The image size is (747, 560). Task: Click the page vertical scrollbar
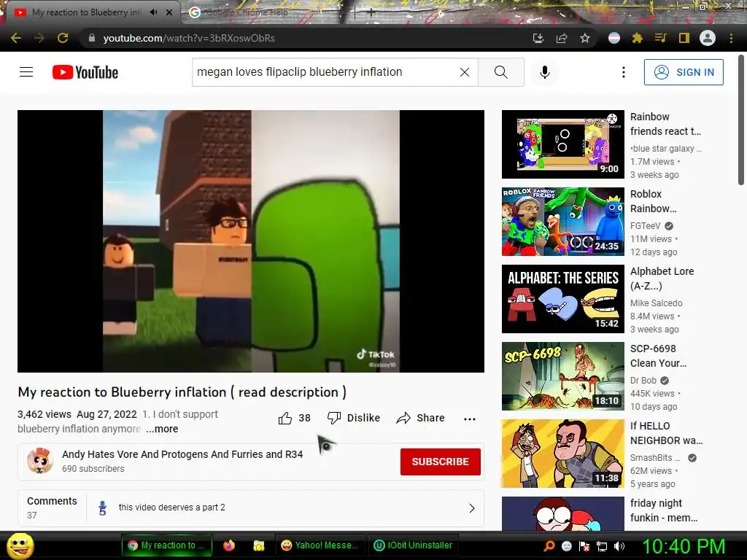click(741, 120)
